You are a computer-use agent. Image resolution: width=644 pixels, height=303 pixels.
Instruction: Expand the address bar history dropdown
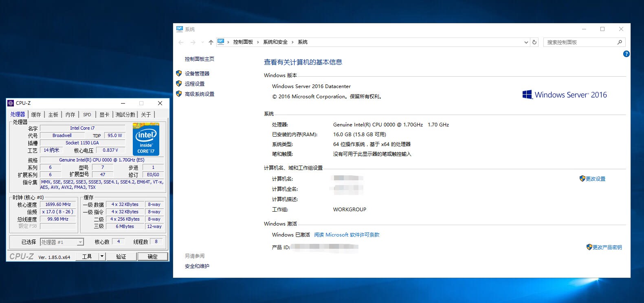pyautogui.click(x=525, y=42)
